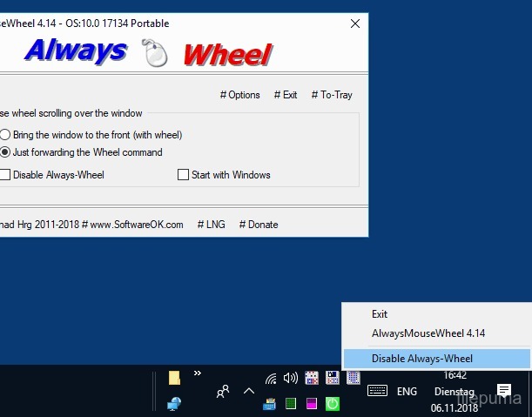The width and height of the screenshot is (532, 417).
Task: Click the # To-Tray button
Action: coord(332,95)
